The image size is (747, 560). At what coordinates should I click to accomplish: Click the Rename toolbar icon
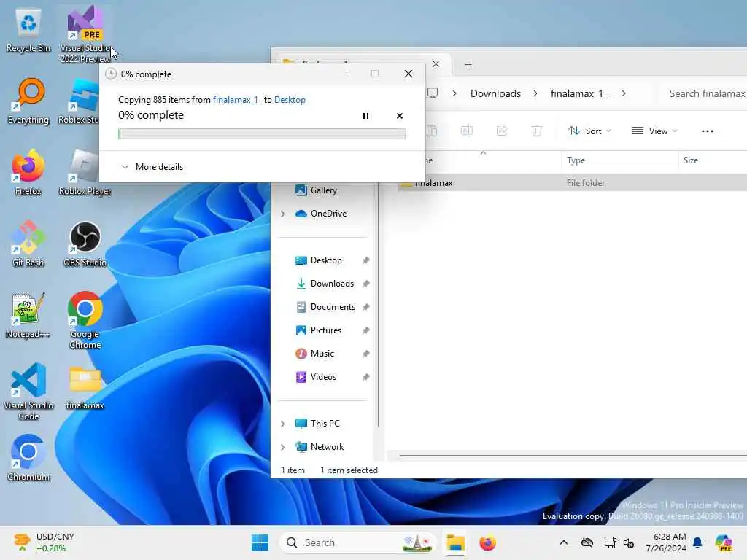point(467,131)
